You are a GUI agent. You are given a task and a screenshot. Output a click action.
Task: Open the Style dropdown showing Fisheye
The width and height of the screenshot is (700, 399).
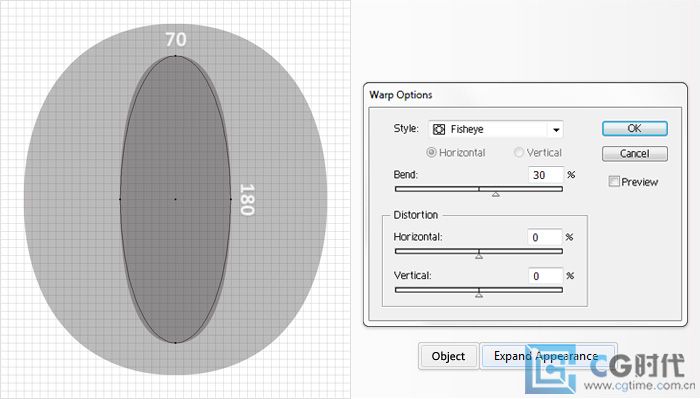496,129
